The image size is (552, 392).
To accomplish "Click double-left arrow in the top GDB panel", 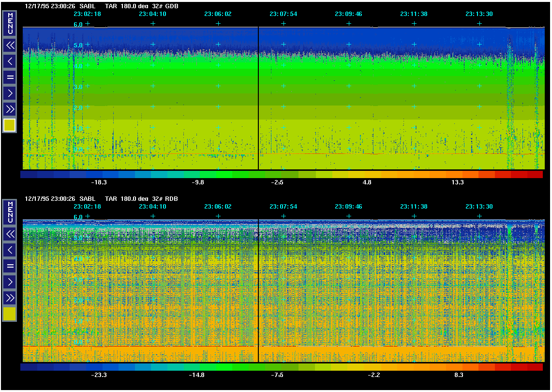I will point(10,45).
